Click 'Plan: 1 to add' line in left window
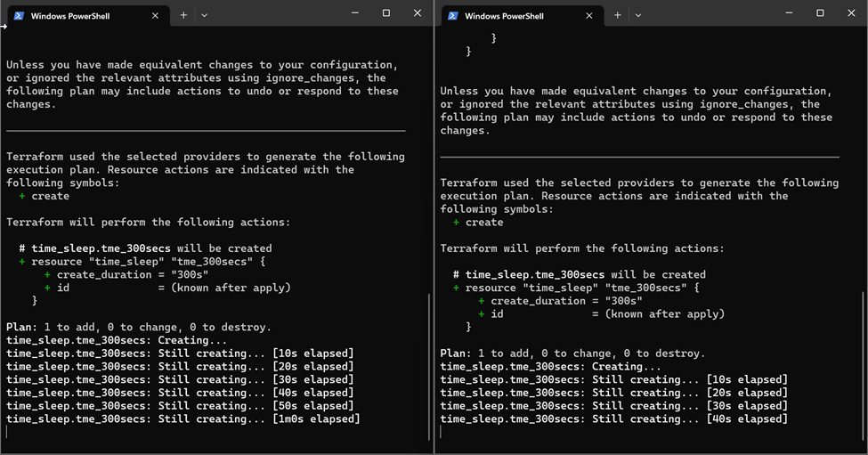This screenshot has height=455, width=868. point(139,327)
